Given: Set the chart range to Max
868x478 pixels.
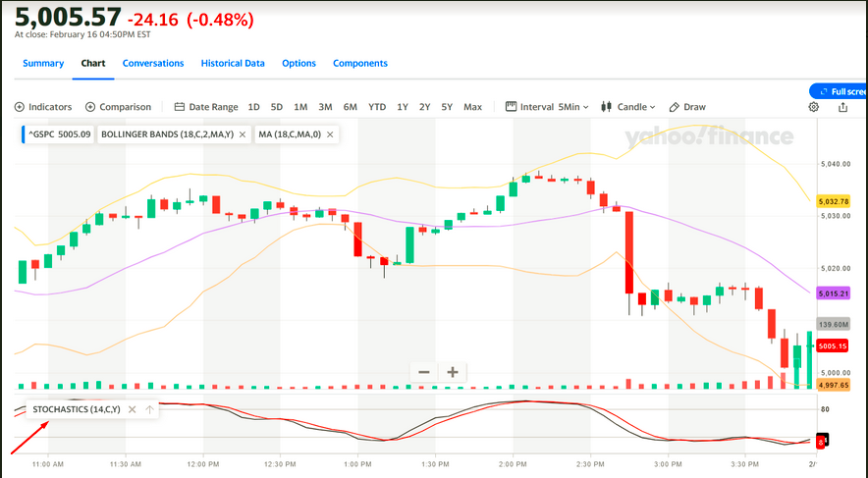Looking at the screenshot, I should (x=472, y=107).
